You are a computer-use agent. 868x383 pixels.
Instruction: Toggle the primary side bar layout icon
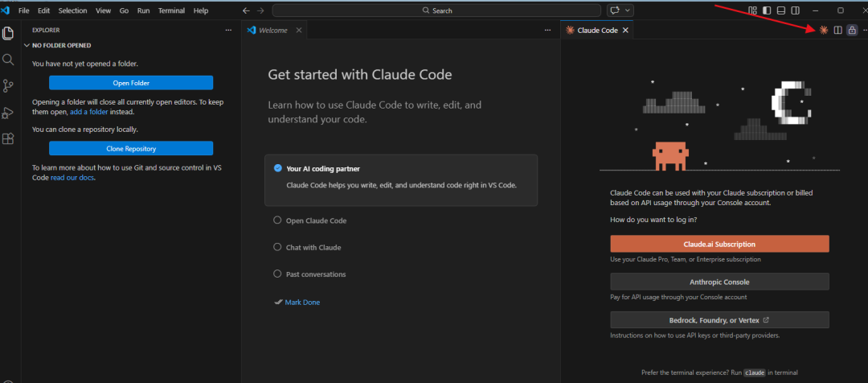pyautogui.click(x=767, y=10)
